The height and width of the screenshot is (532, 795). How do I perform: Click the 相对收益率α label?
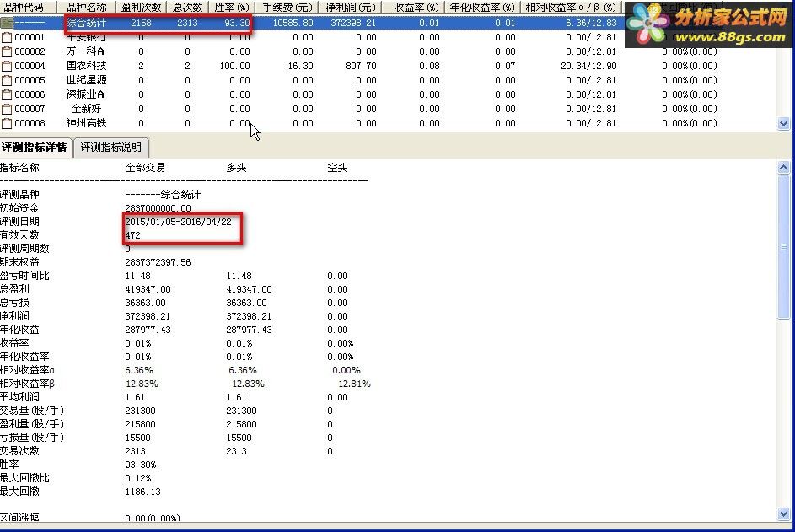click(27, 370)
